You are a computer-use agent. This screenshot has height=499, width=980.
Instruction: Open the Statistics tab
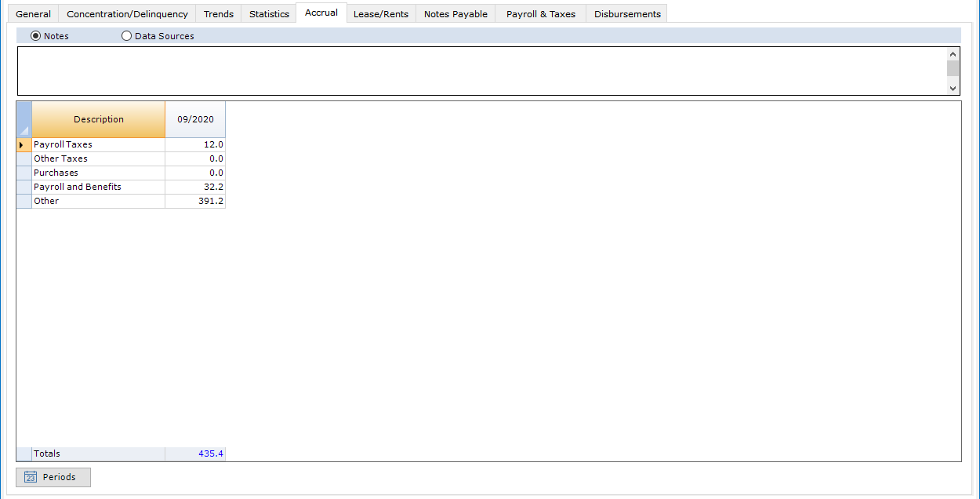click(268, 13)
